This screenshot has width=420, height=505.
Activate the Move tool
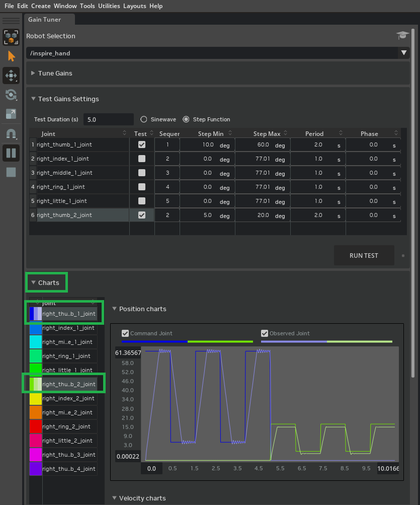pyautogui.click(x=11, y=76)
